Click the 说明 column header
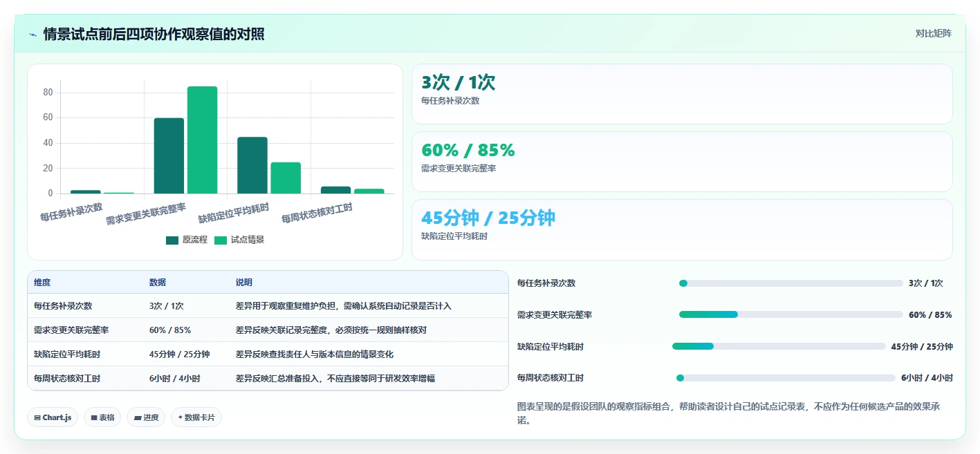This screenshot has height=454, width=980. coord(244,283)
